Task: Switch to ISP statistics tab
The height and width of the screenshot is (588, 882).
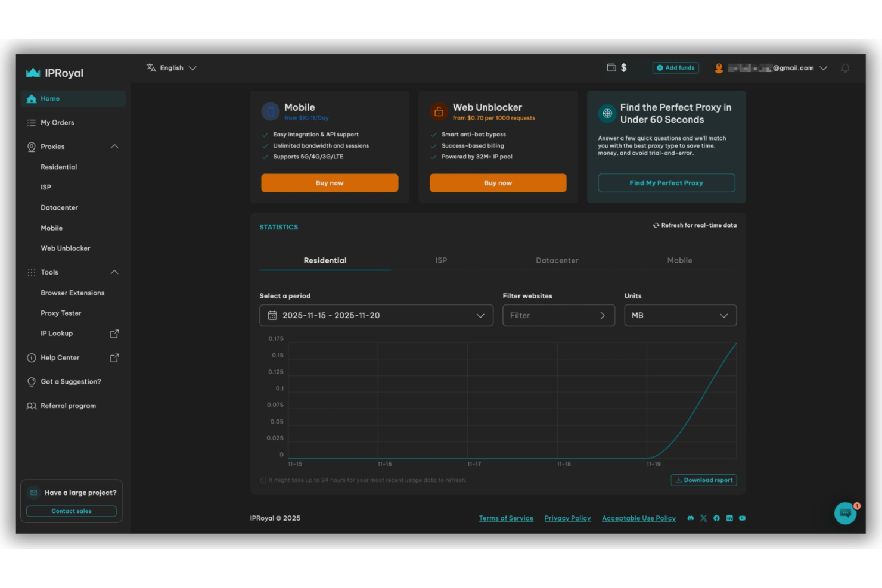Action: point(441,260)
